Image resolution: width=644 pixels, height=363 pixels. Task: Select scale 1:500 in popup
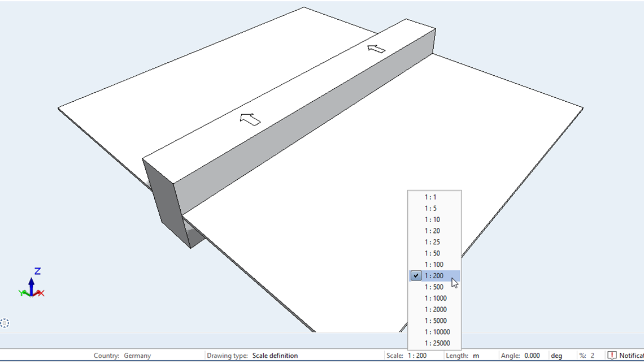pyautogui.click(x=434, y=287)
